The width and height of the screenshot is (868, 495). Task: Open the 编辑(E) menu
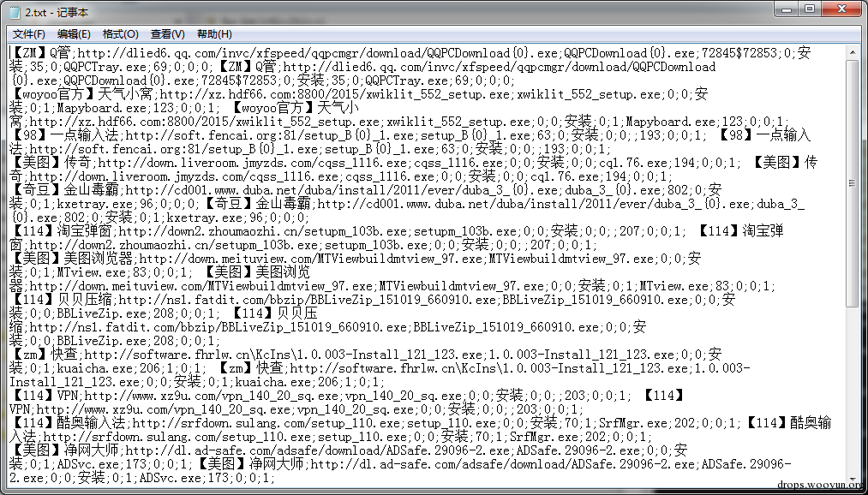coord(74,34)
